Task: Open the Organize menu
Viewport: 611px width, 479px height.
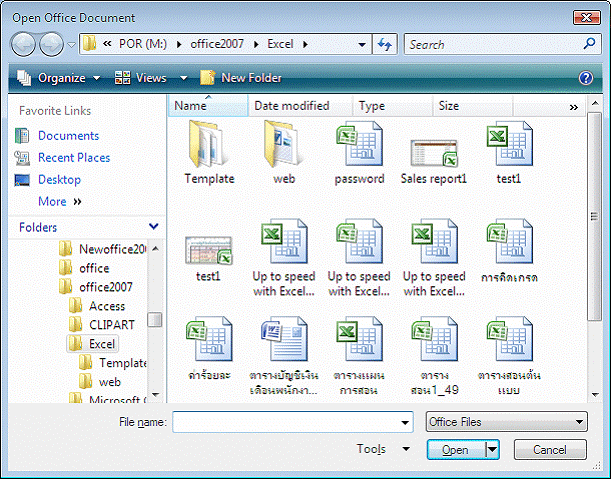Action: 58,78
